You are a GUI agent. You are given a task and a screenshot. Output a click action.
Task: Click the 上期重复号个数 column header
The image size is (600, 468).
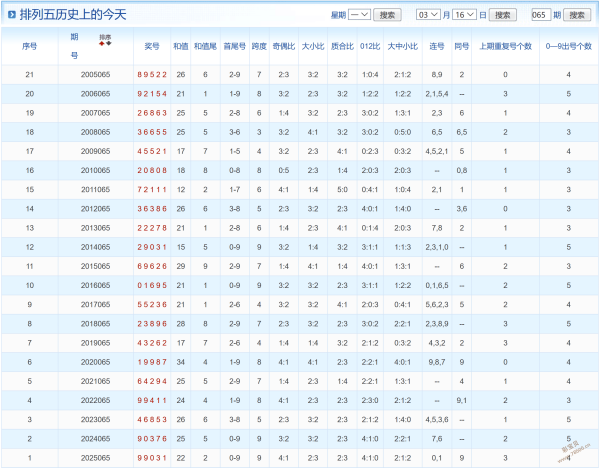[x=505, y=46]
